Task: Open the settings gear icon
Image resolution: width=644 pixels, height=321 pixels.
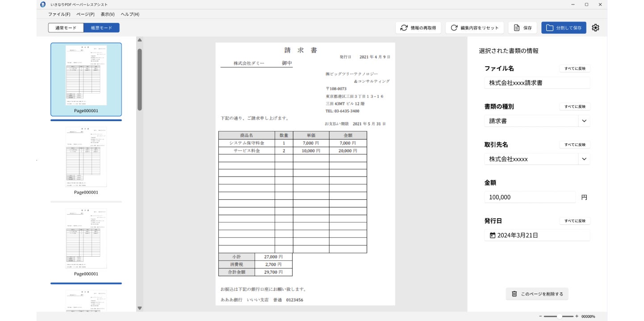Action: click(595, 28)
